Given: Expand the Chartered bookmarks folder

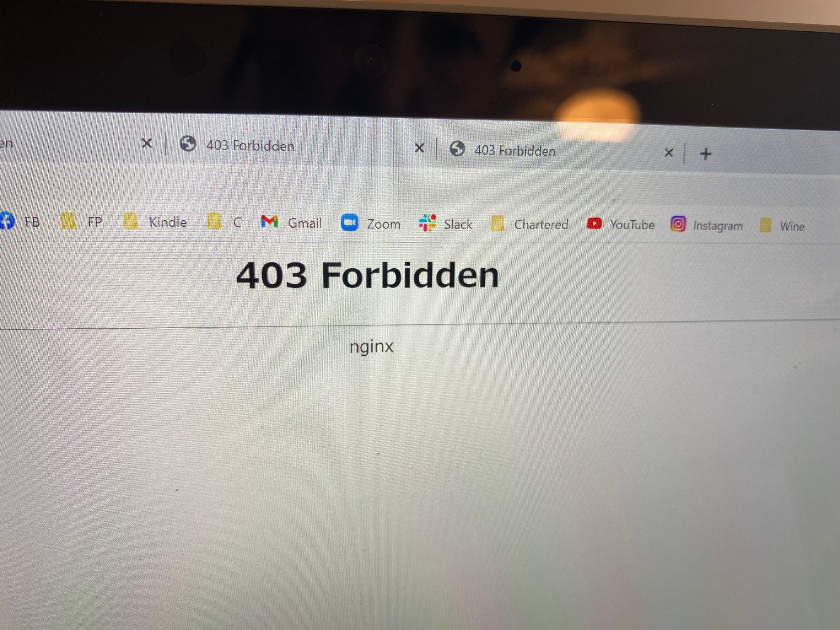Looking at the screenshot, I should 530,224.
